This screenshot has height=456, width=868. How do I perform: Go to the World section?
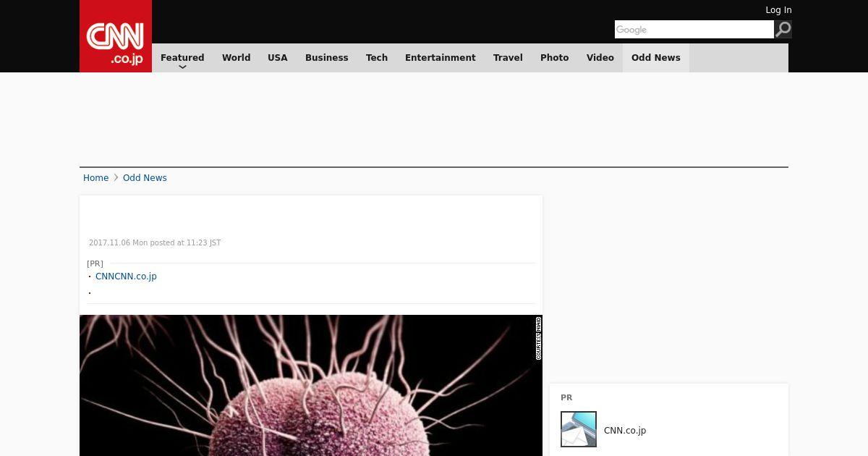pyautogui.click(x=237, y=58)
